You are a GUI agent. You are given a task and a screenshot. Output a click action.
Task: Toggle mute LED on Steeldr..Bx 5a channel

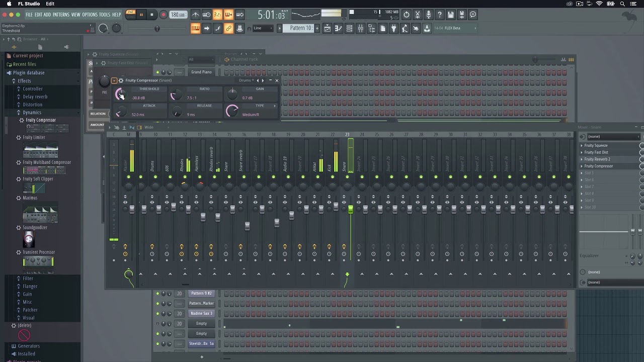click(157, 343)
